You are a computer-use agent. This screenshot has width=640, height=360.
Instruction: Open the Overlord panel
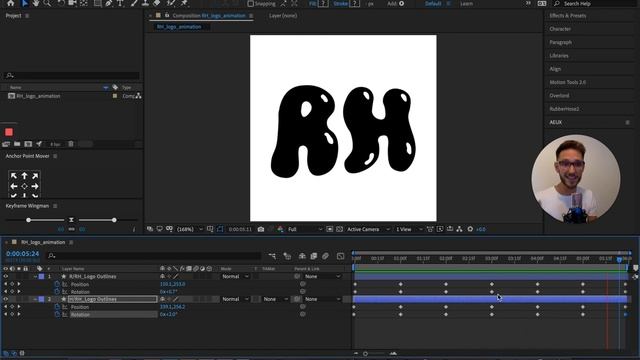point(559,96)
